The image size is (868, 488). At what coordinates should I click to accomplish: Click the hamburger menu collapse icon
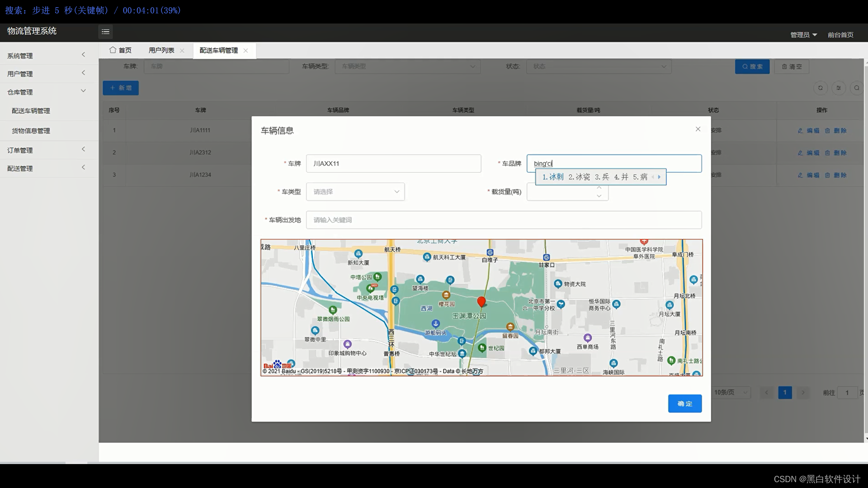[x=105, y=32]
